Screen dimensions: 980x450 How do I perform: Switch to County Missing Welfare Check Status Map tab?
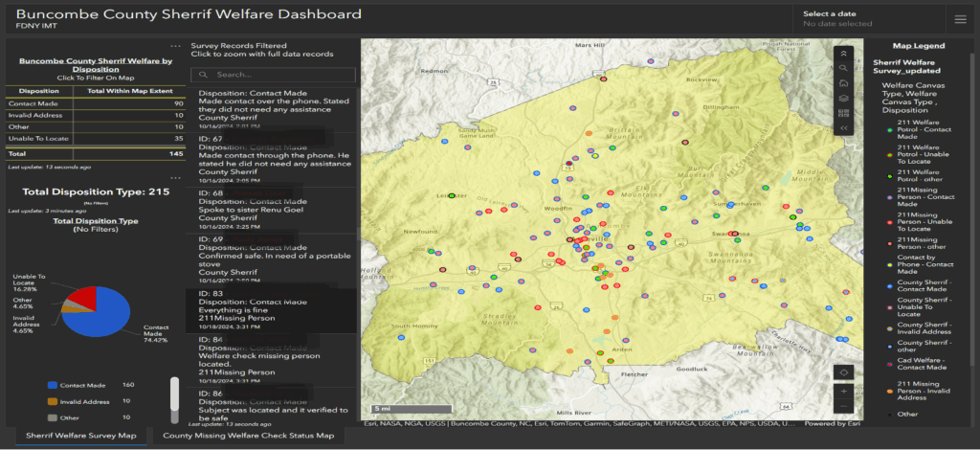248,436
